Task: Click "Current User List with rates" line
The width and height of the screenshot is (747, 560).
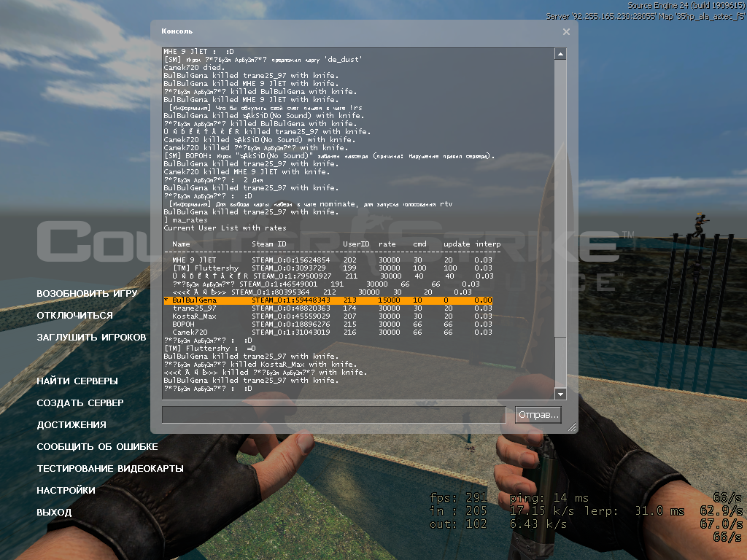Action: tap(225, 228)
